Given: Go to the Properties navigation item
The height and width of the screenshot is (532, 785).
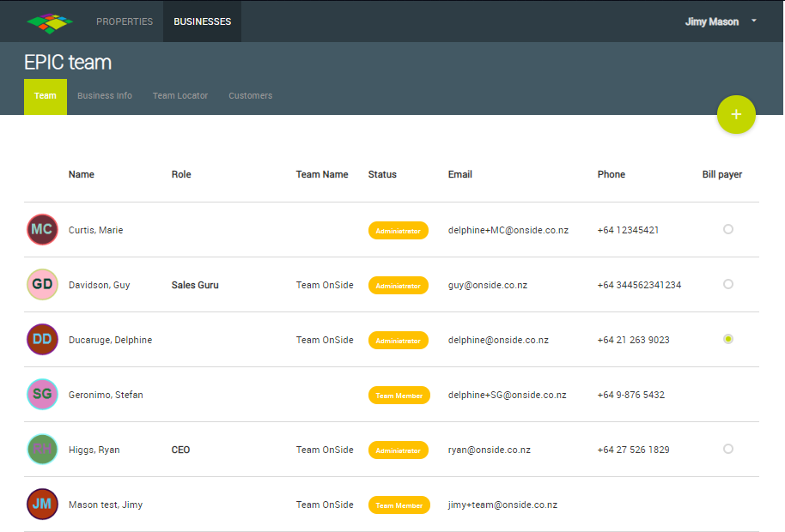Looking at the screenshot, I should (x=125, y=21).
